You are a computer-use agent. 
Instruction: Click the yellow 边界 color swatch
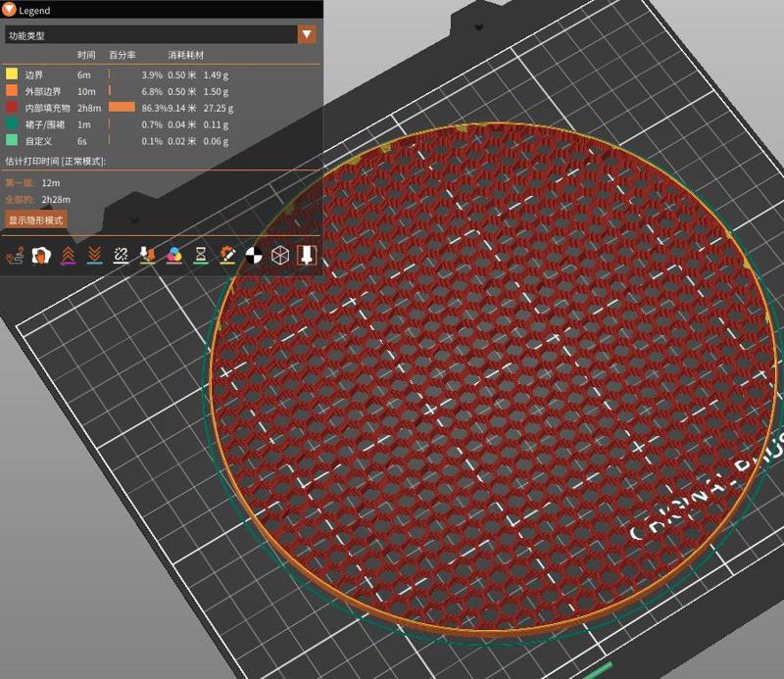13,73
